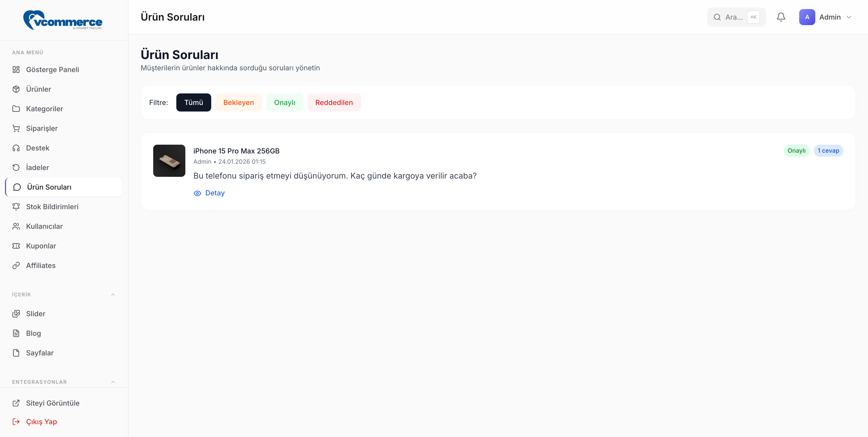The width and height of the screenshot is (868, 437).
Task: Click the Gösterge Paneli dashboard grid icon
Action: click(x=16, y=69)
